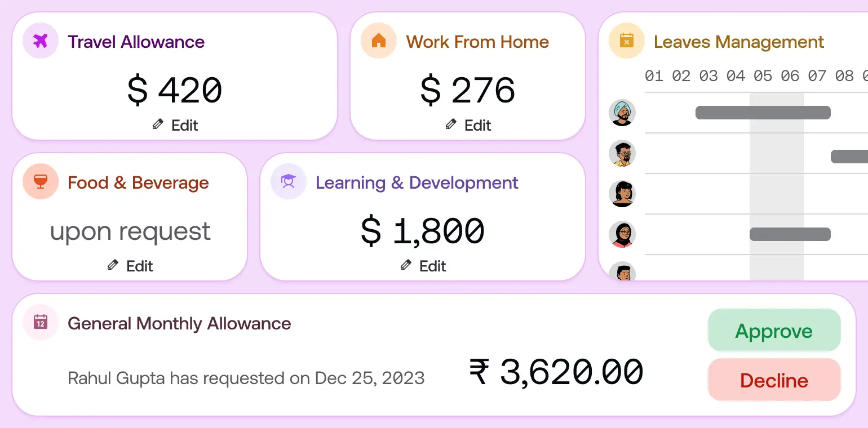Select day 05 in the leaves date header
Viewport: 868px width, 428px height.
pos(763,75)
